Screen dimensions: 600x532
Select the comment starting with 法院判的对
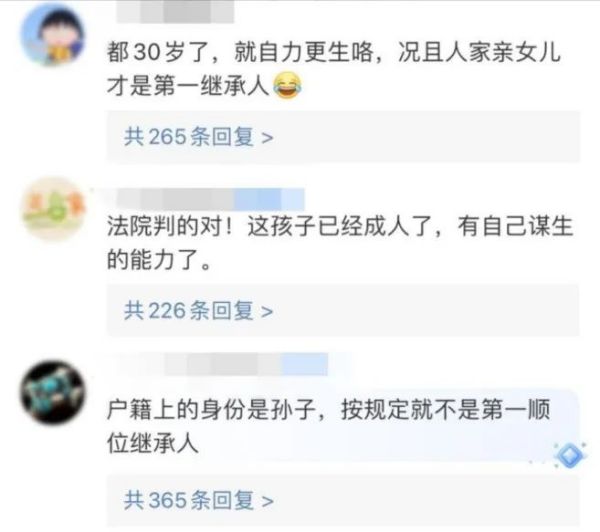click(x=340, y=243)
